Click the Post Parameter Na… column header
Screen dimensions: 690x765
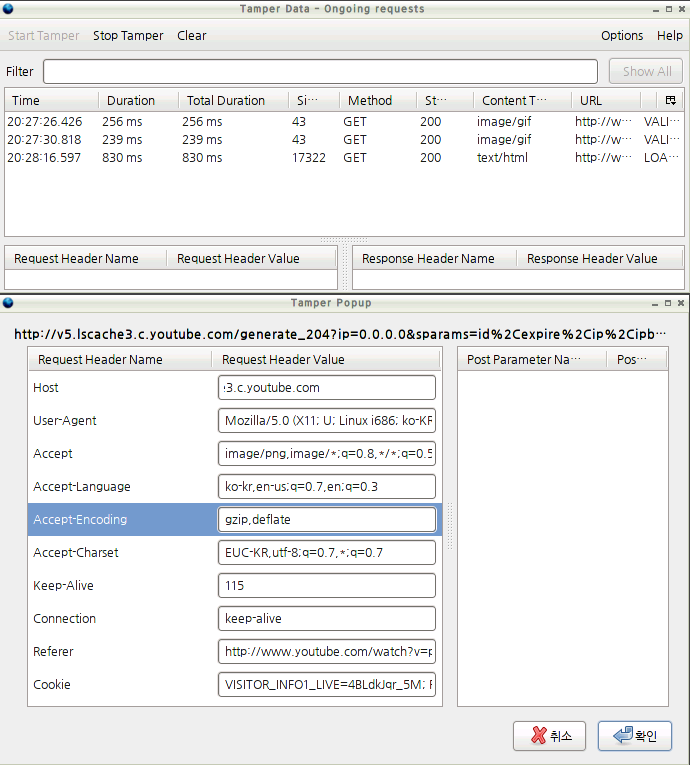[532, 360]
